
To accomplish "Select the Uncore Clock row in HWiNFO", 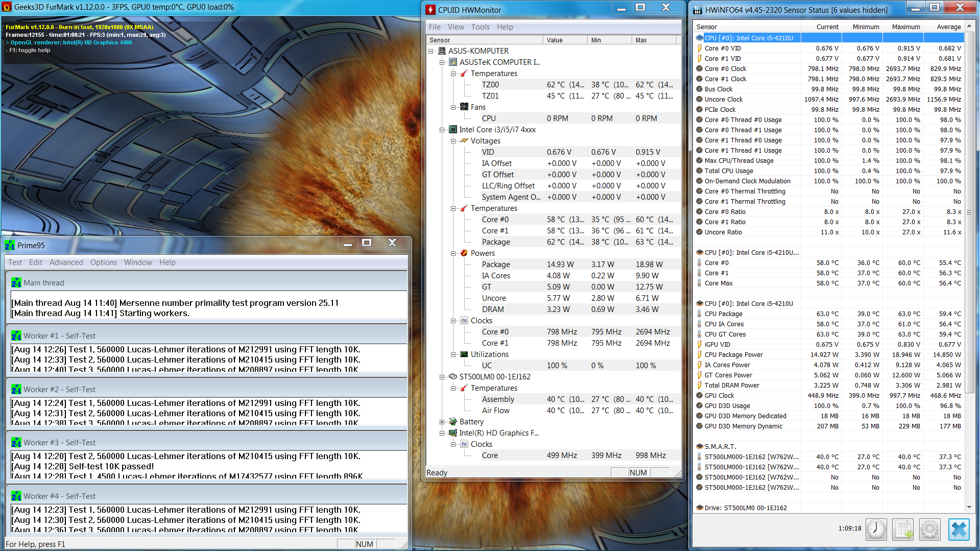I will [829, 100].
